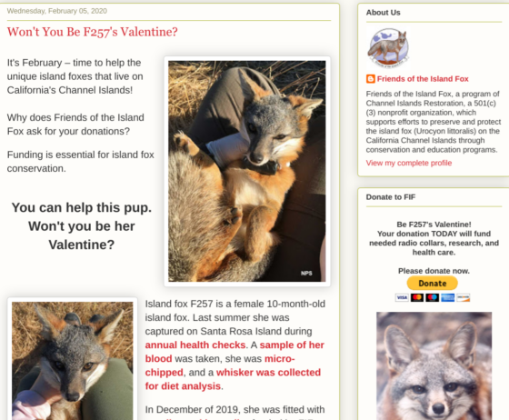Click the Donate to FIF section heading
The width and height of the screenshot is (509, 420).
click(x=391, y=197)
